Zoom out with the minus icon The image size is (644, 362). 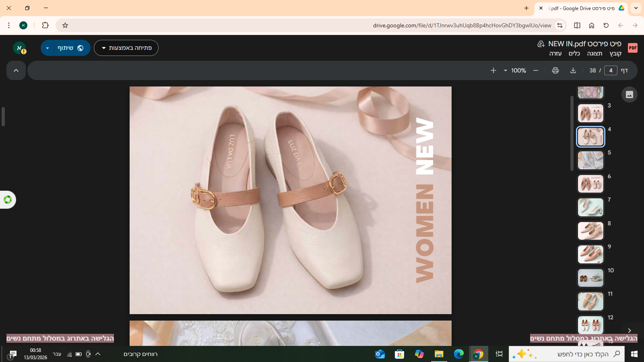[536, 70]
